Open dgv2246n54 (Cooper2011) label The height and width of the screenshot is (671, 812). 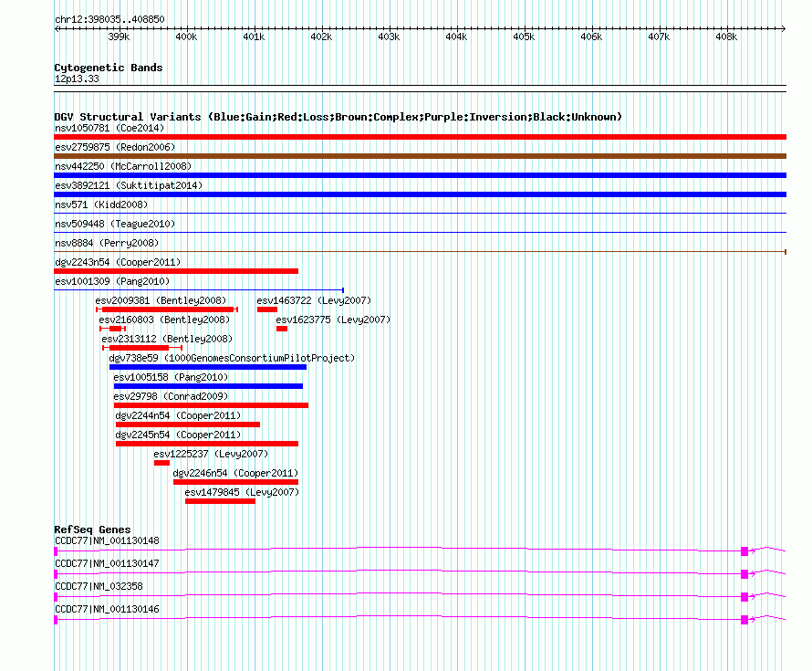click(235, 473)
